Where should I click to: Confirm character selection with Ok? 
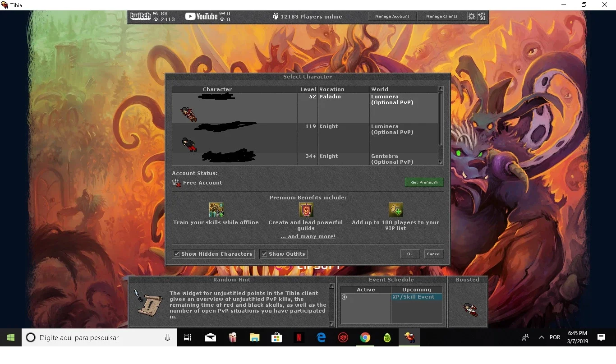coord(410,254)
